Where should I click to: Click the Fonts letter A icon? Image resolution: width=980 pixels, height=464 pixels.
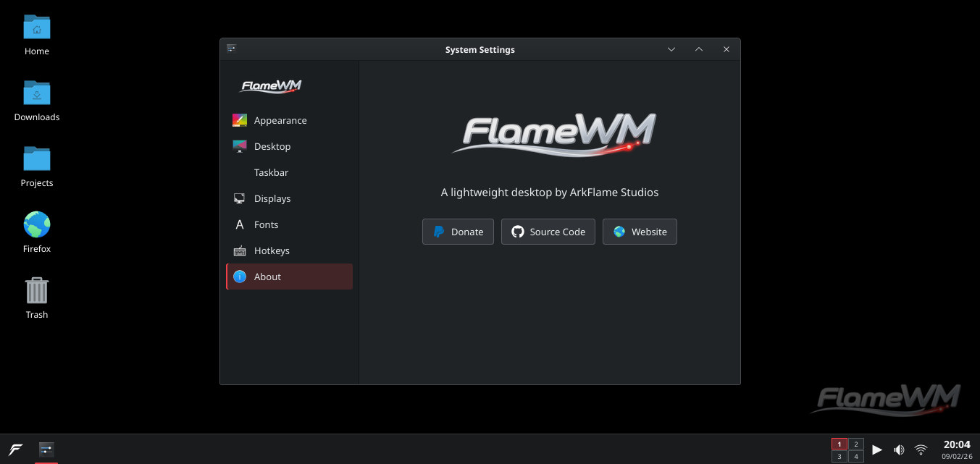tap(240, 224)
